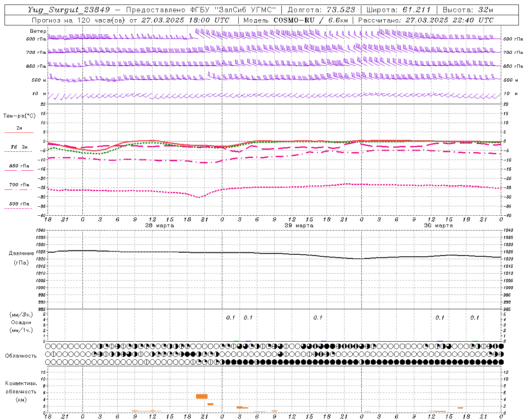Screen dimensions: 525x420
Task: Click the Td 2м legend entry
Action: click(19, 147)
